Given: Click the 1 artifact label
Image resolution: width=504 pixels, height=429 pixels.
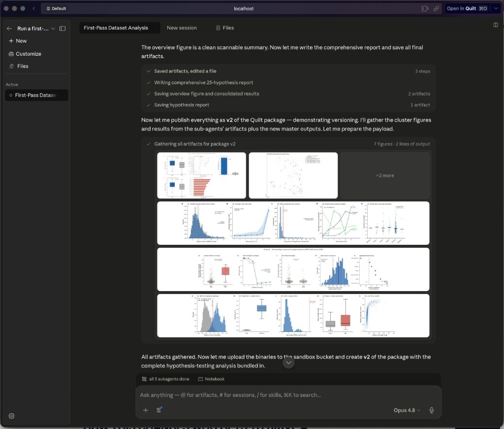Looking at the screenshot, I should pos(420,105).
